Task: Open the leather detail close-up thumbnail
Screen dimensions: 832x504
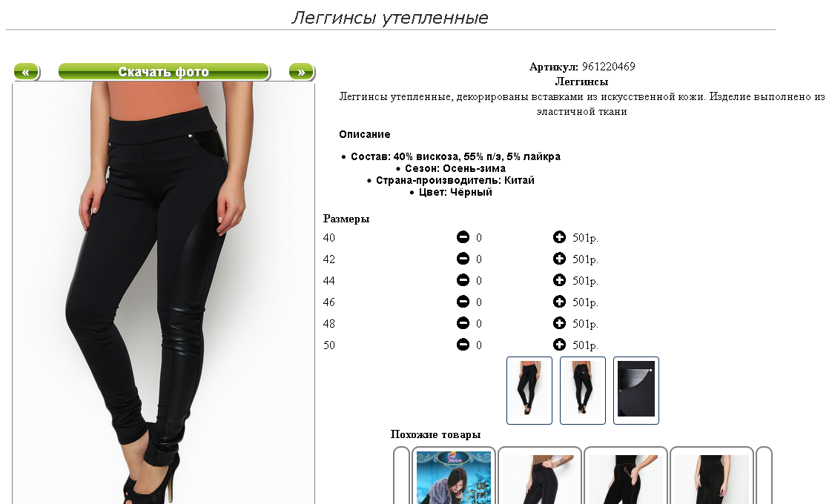Action: (636, 391)
